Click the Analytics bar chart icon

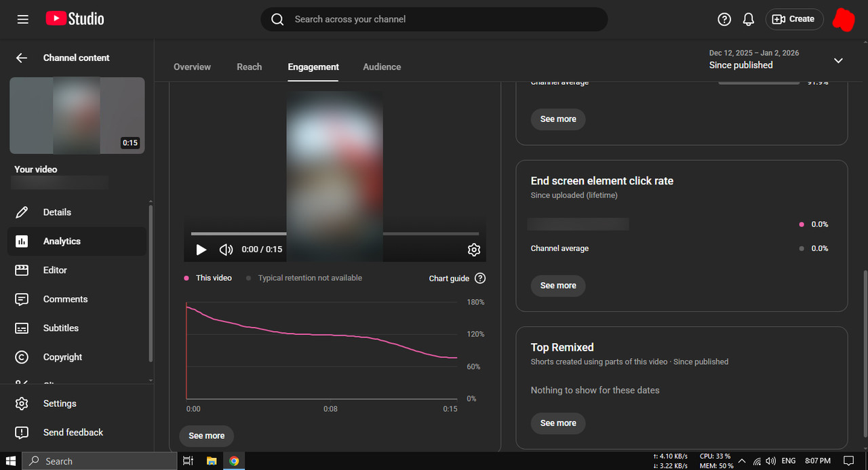click(22, 241)
